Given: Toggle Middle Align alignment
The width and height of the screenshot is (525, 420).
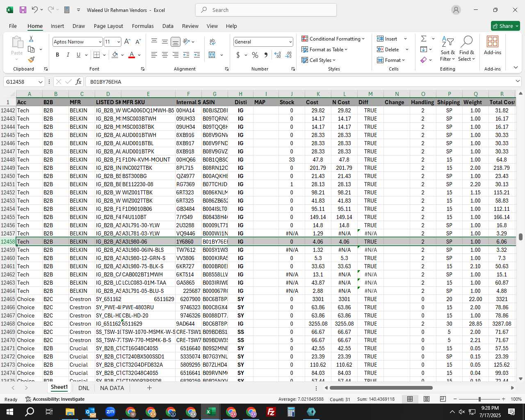Looking at the screenshot, I should pos(164,42).
